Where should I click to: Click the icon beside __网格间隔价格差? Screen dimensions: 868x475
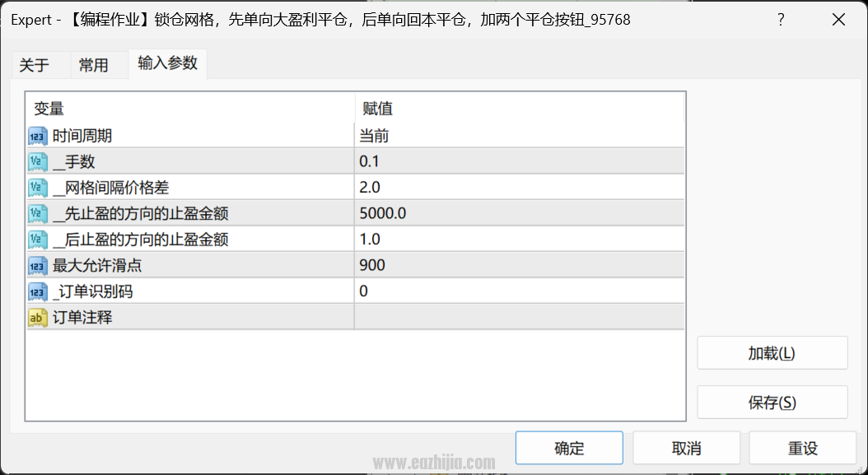(x=38, y=188)
